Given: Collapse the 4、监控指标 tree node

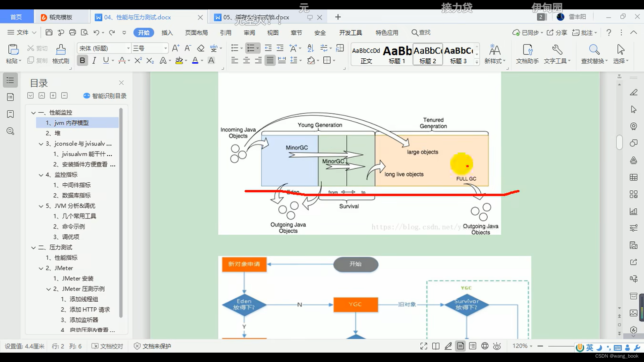Looking at the screenshot, I should point(41,175).
